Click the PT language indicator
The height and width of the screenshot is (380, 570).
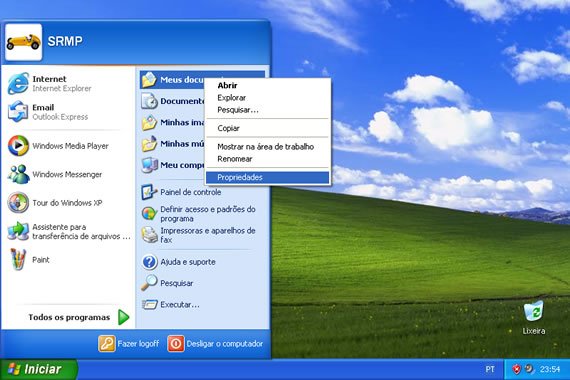tap(490, 369)
